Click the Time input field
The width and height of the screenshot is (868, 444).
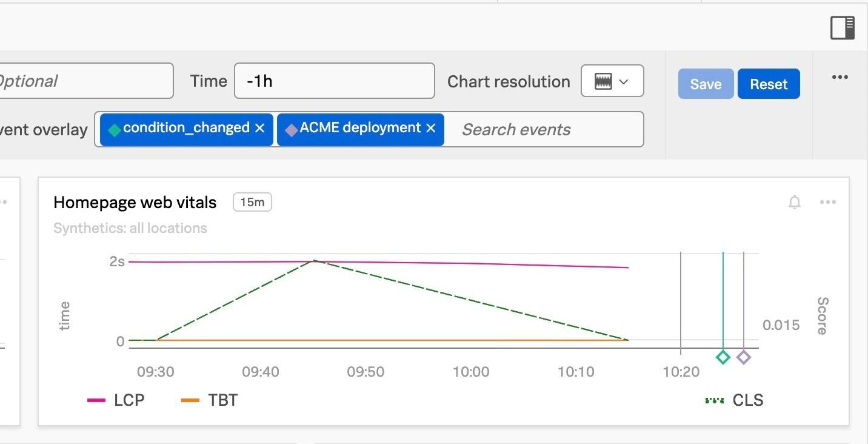[334, 81]
